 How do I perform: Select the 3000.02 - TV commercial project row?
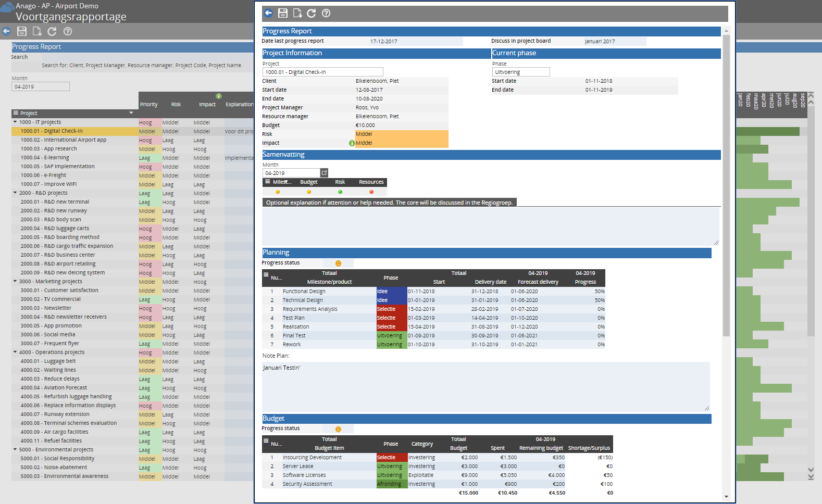point(51,299)
